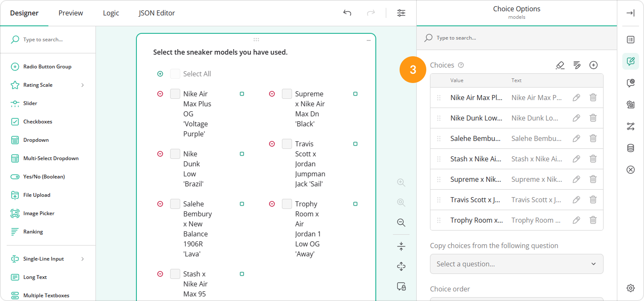
Task: Open General properties icon in right sidebar
Action: click(631, 40)
